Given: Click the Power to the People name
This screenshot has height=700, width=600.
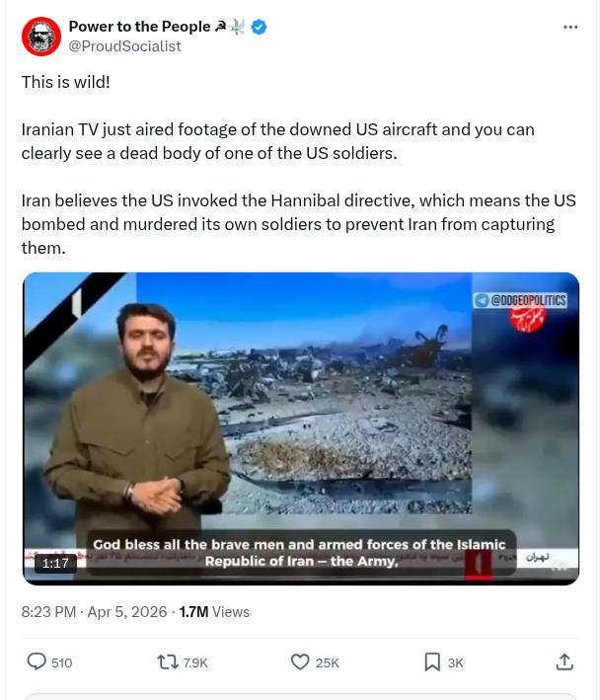Looking at the screenshot, I should coord(139,27).
